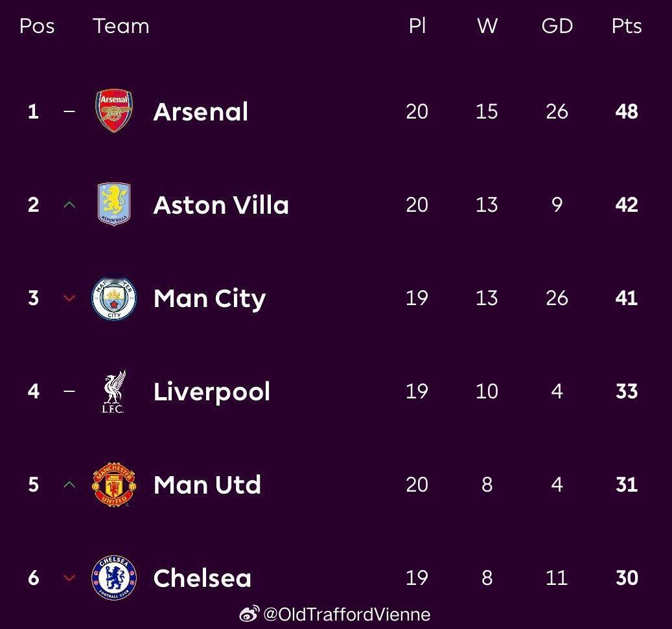This screenshot has height=629, width=672.
Task: Open the Man Utd team link
Action: click(x=207, y=485)
